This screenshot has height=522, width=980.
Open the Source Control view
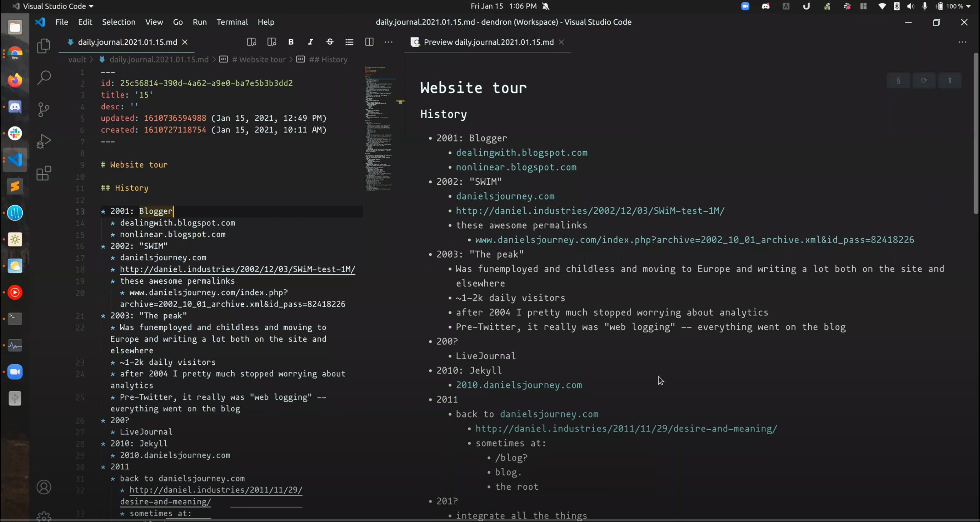click(x=44, y=110)
